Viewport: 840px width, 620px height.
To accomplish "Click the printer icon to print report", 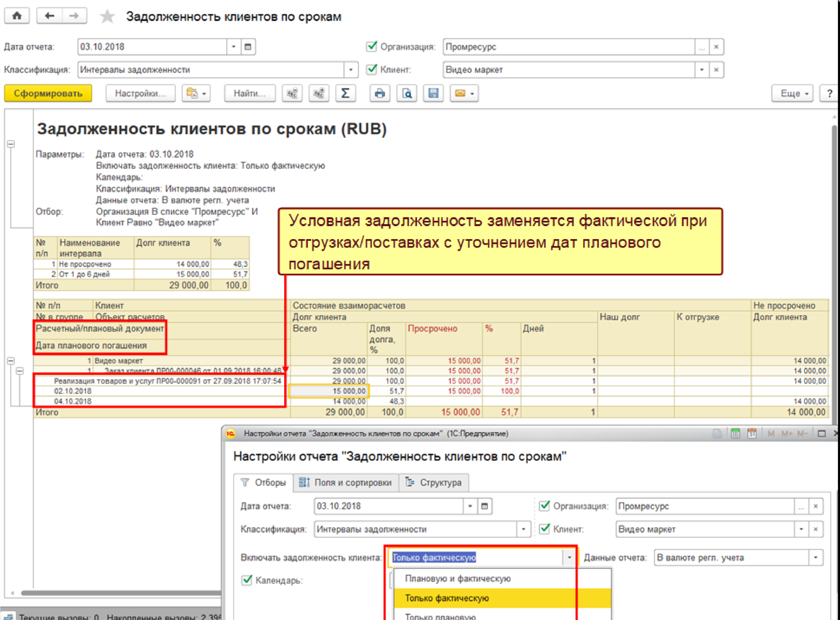I will 380,93.
